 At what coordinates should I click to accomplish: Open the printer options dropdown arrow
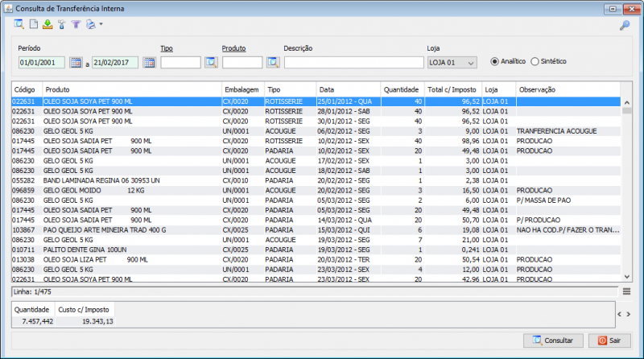click(101, 24)
